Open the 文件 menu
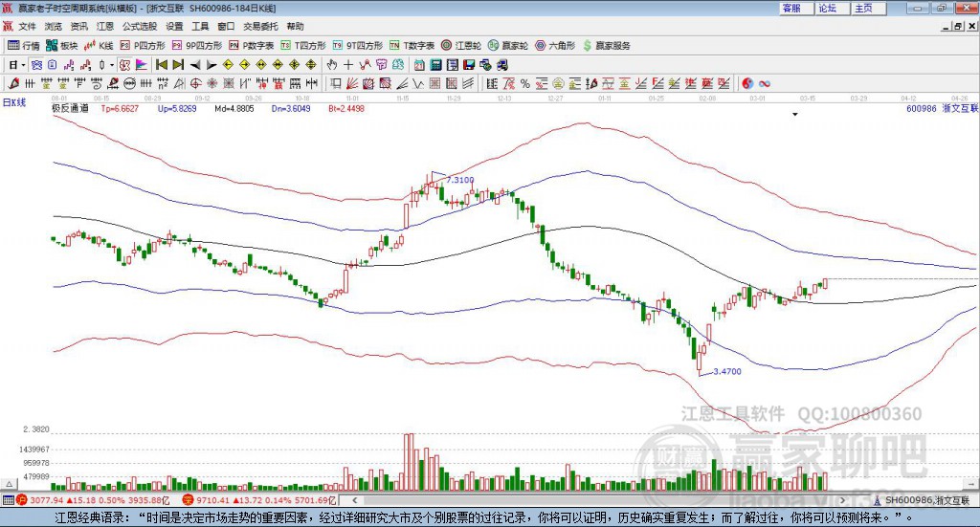980x527 pixels. pyautogui.click(x=27, y=26)
